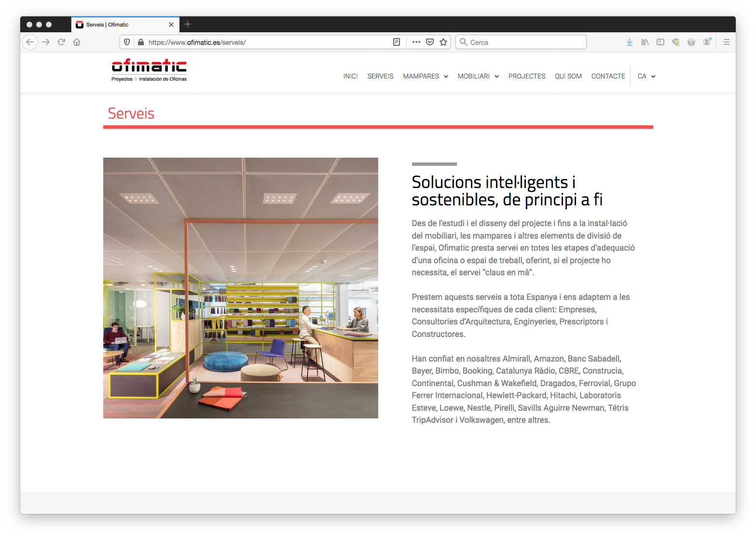Open the Downloads arrow panel
This screenshot has width=756, height=538.
click(x=629, y=42)
